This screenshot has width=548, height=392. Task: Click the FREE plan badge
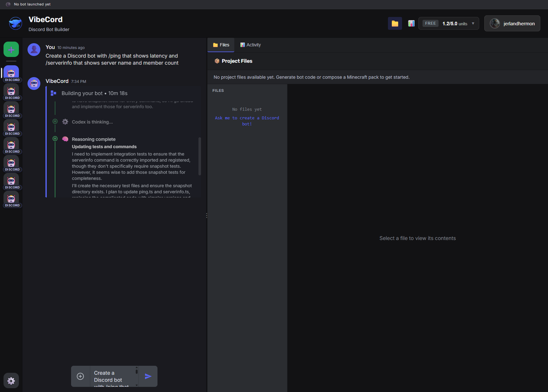430,23
